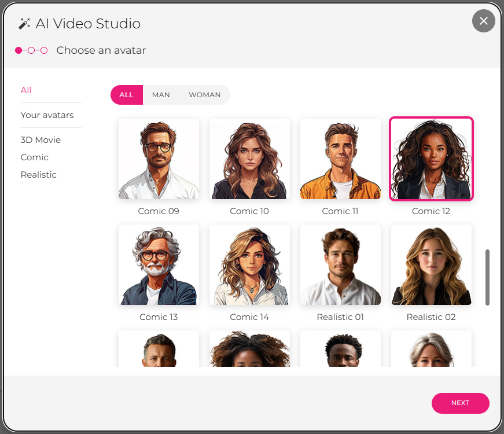Image resolution: width=504 pixels, height=434 pixels.
Task: Filter avatars by MAN
Action: click(161, 95)
